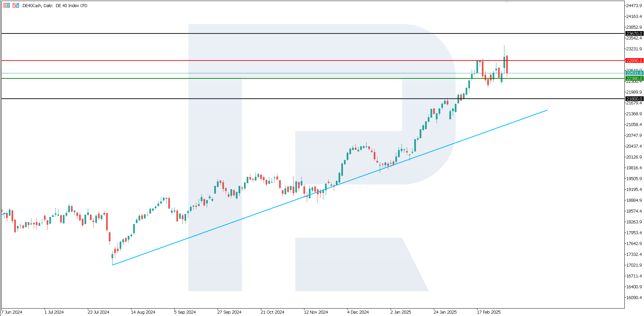This screenshot has width=644, height=316.
Task: Click the '14 Aug 2024' date label
Action: click(x=143, y=312)
